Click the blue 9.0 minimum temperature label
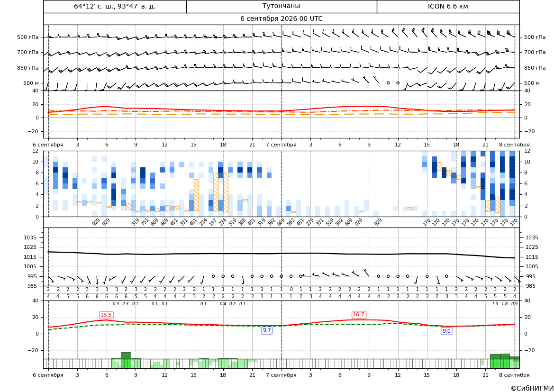 tap(446, 331)
